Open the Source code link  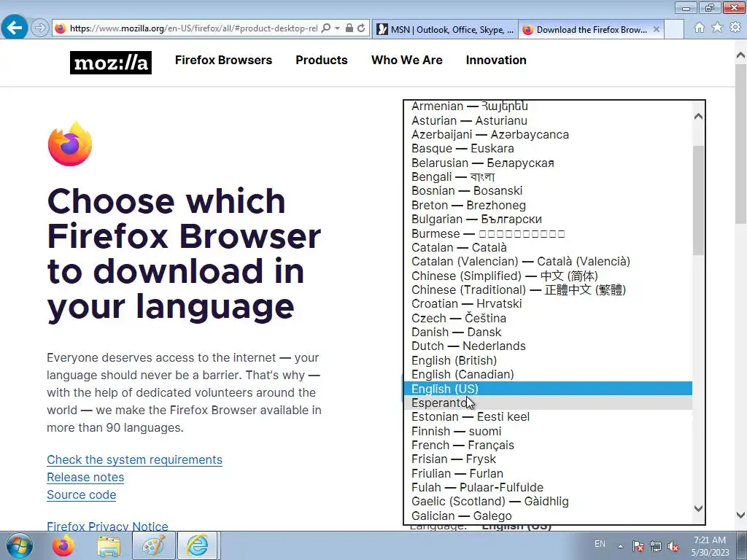point(82,495)
